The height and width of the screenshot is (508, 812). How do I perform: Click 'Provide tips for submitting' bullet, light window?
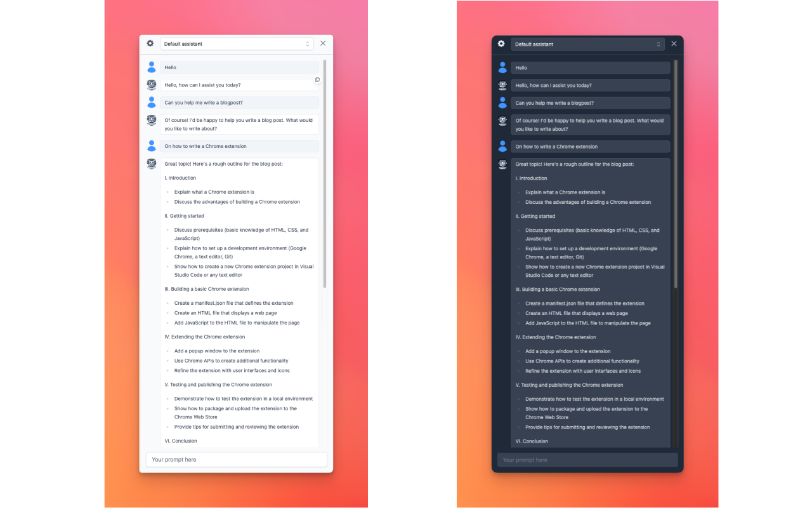(237, 427)
